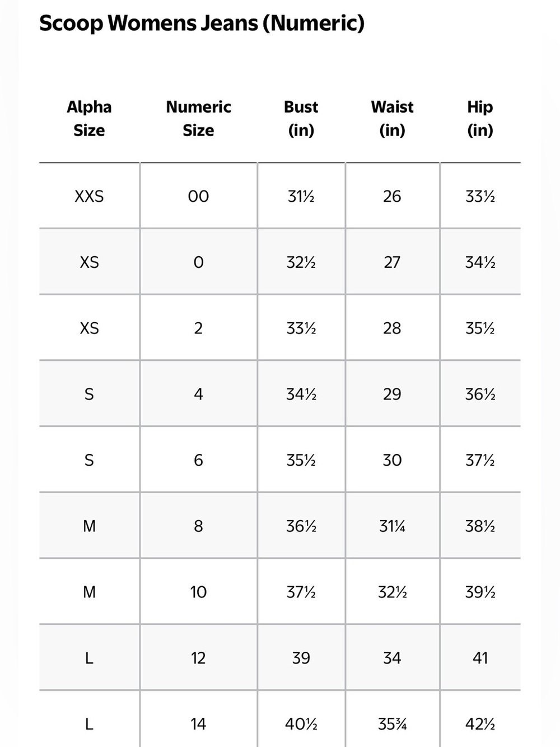560x747 pixels.
Task: Select the waist value 26 cell
Action: tap(392, 196)
